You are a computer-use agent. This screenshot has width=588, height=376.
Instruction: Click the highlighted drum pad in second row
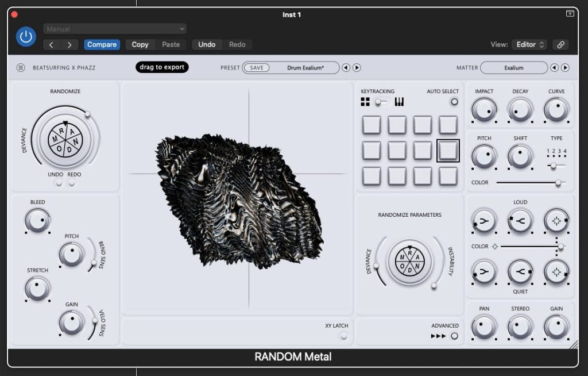(x=448, y=151)
